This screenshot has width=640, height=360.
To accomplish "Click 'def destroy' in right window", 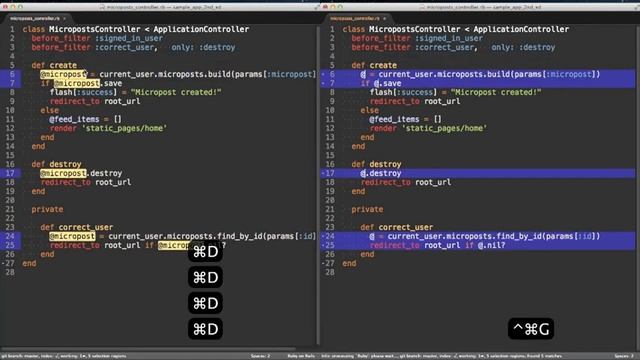I will 376,164.
